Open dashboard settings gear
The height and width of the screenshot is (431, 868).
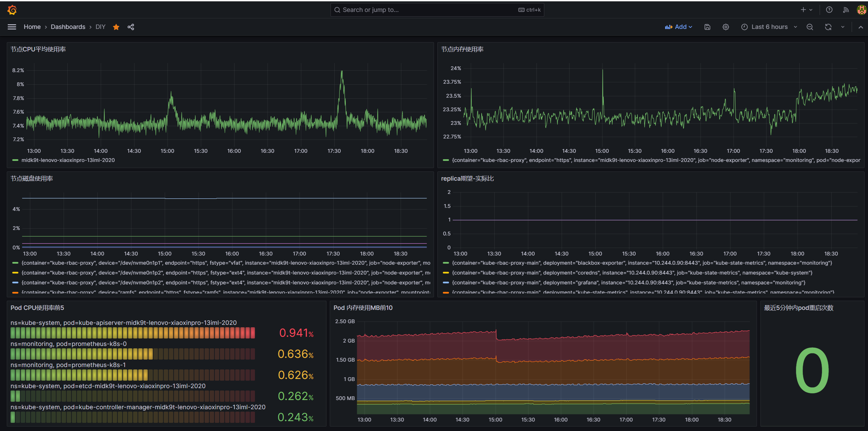click(x=725, y=27)
